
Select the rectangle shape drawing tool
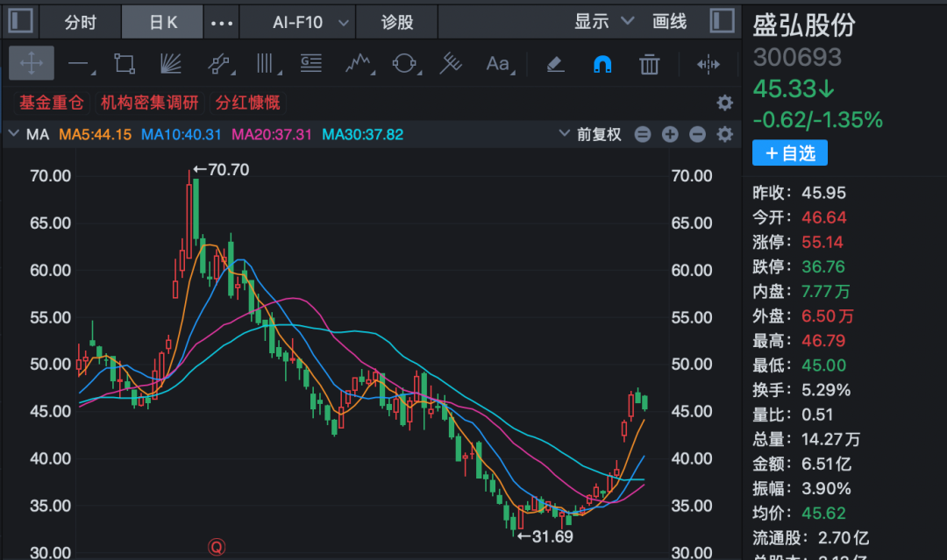(x=125, y=64)
